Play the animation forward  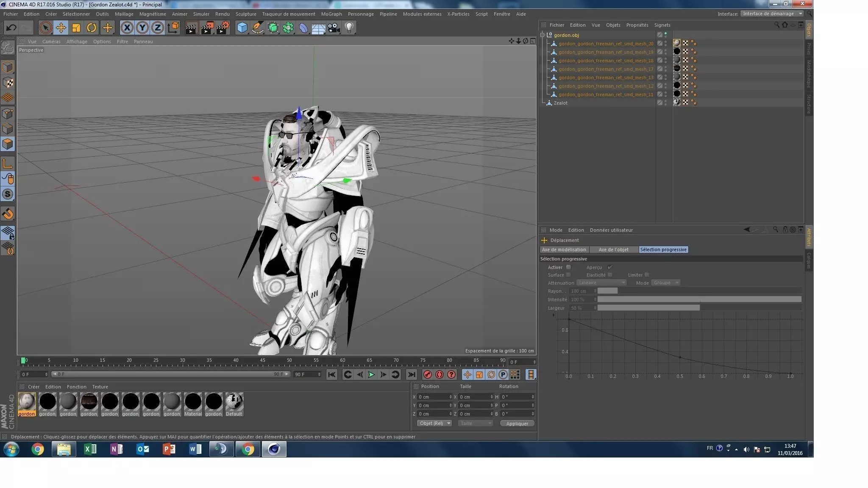(371, 374)
